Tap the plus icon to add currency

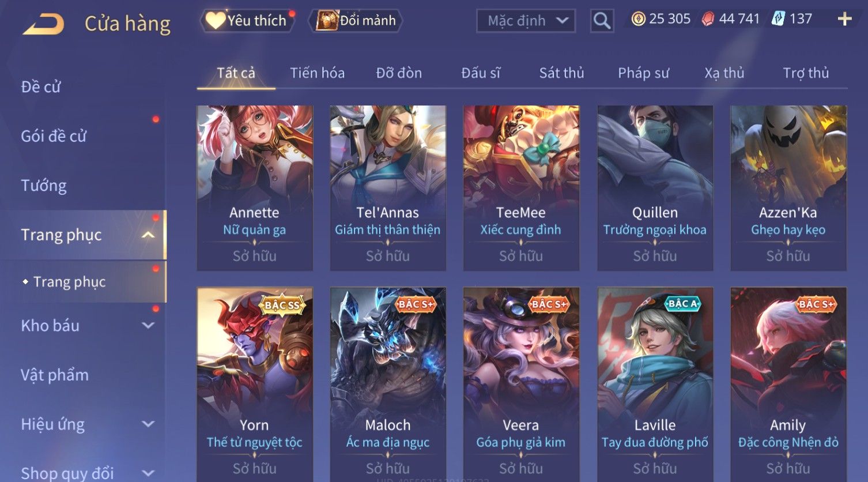tap(844, 20)
